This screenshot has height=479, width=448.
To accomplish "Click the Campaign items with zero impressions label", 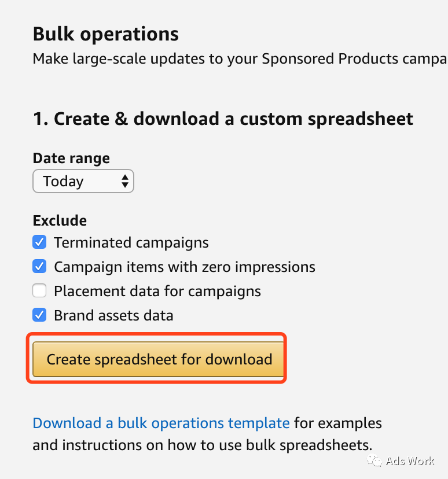I will click(185, 267).
